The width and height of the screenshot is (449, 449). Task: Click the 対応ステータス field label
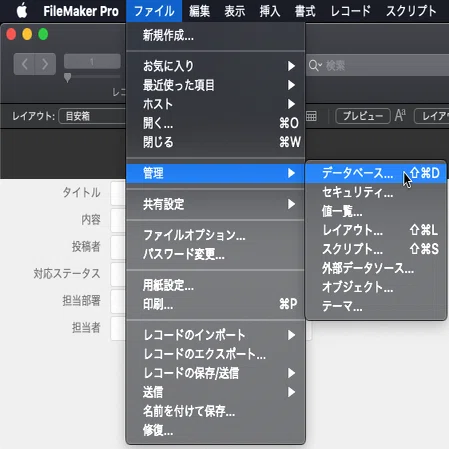(67, 274)
